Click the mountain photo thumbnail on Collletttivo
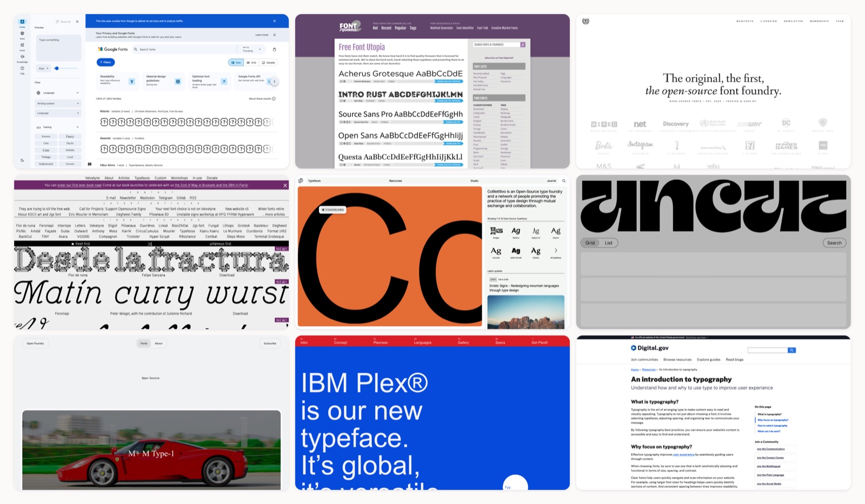The width and height of the screenshot is (865, 504). click(x=525, y=312)
